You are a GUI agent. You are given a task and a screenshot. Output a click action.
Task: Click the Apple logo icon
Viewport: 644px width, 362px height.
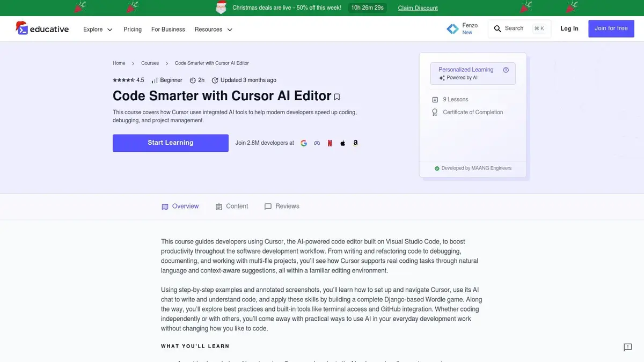tap(342, 143)
